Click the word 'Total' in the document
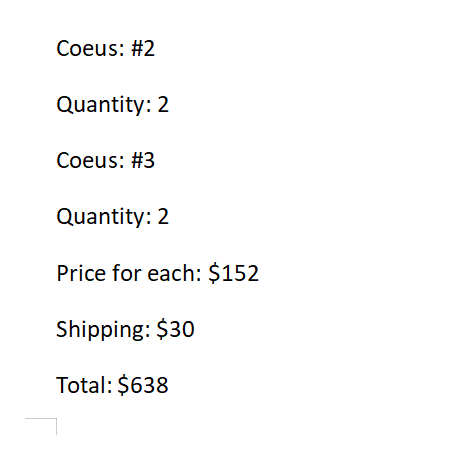 tap(82, 385)
